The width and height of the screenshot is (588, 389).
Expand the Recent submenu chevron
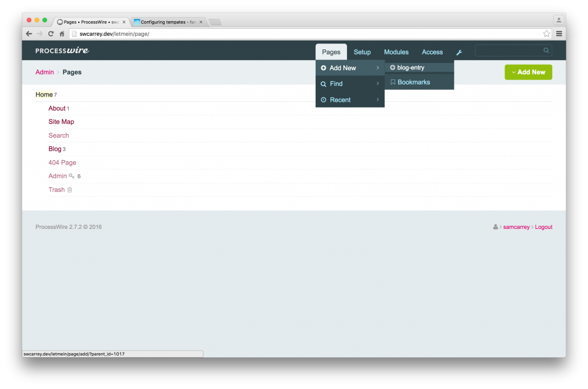click(x=379, y=99)
